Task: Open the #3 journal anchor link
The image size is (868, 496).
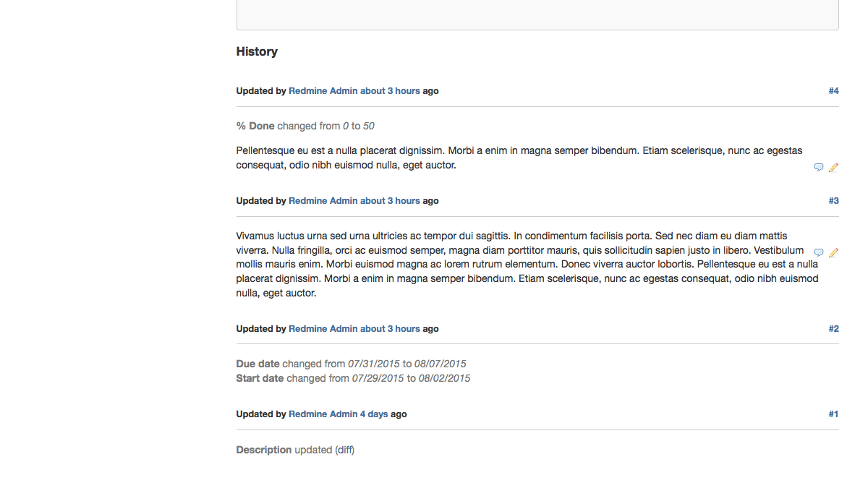Action: tap(833, 201)
